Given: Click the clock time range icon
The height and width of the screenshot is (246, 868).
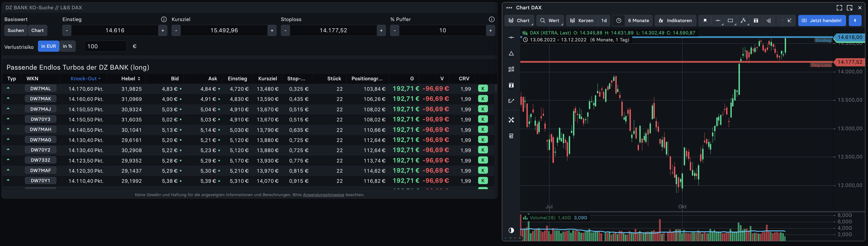Looking at the screenshot, I should pyautogui.click(x=619, y=21).
